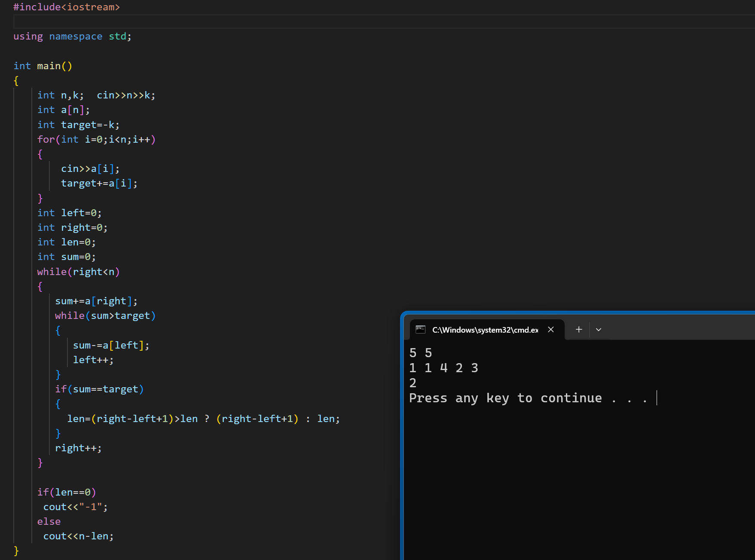Click the '#include<iostream>' line
This screenshot has height=560, width=755.
coord(67,7)
